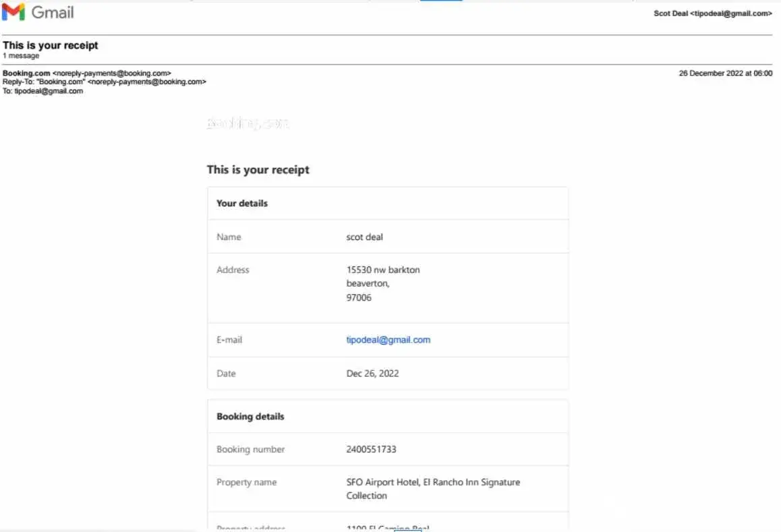Click the Reply-To Booking.com address line
Viewport: 781px width, 532px height.
pos(105,82)
